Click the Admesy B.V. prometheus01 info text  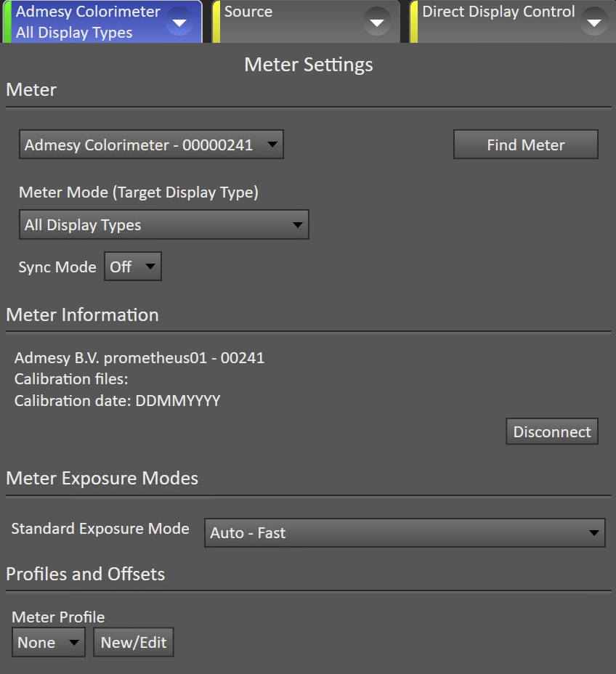(139, 357)
